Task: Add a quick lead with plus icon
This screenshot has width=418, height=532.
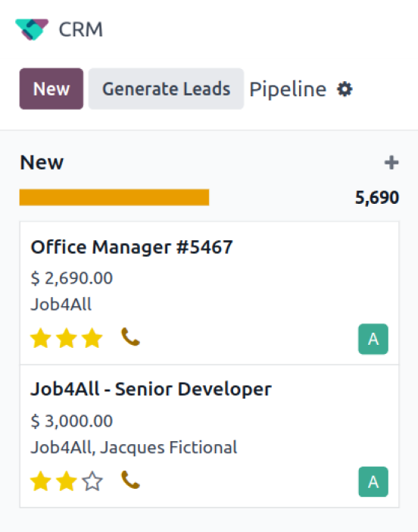Action: point(391,162)
